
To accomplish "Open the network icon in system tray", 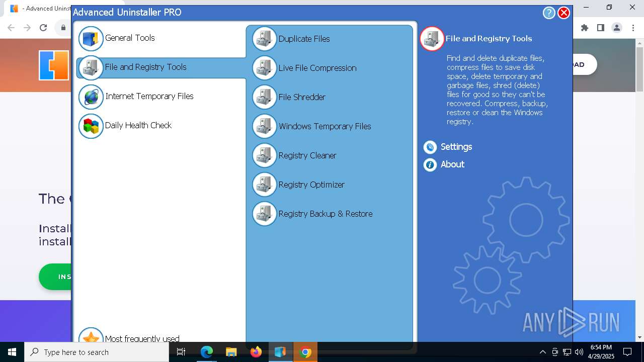I will [x=567, y=352].
